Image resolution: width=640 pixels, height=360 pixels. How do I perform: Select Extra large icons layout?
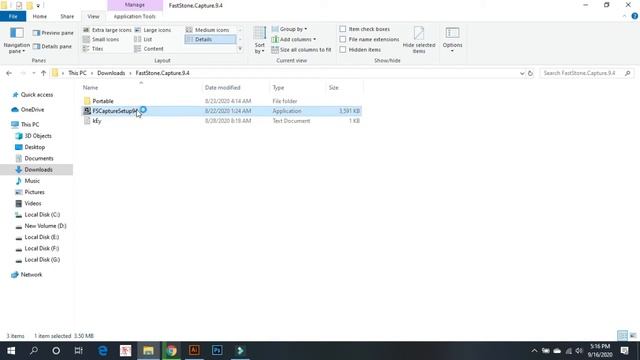click(107, 30)
